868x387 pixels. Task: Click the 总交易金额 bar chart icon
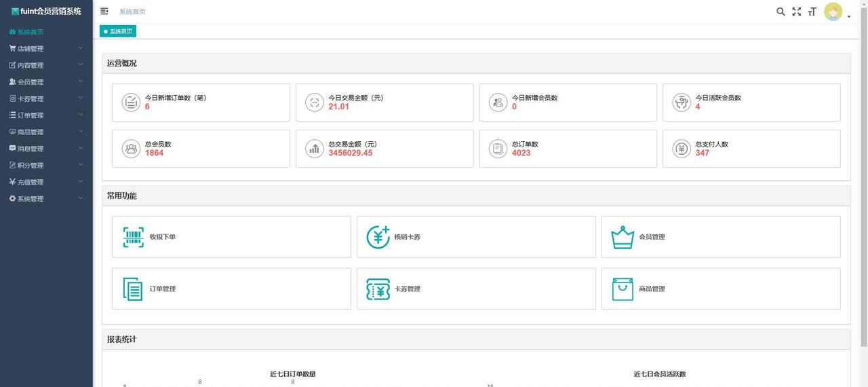(314, 149)
